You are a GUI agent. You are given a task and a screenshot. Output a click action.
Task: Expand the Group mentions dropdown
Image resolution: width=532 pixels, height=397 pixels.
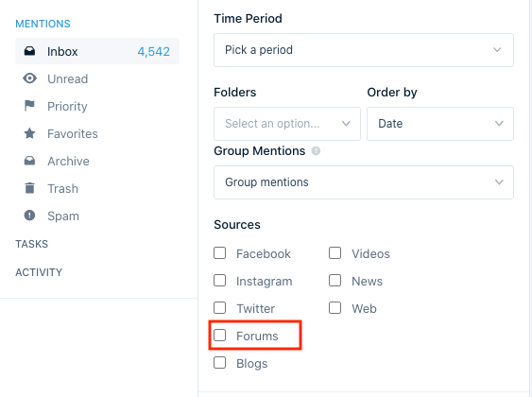[364, 182]
